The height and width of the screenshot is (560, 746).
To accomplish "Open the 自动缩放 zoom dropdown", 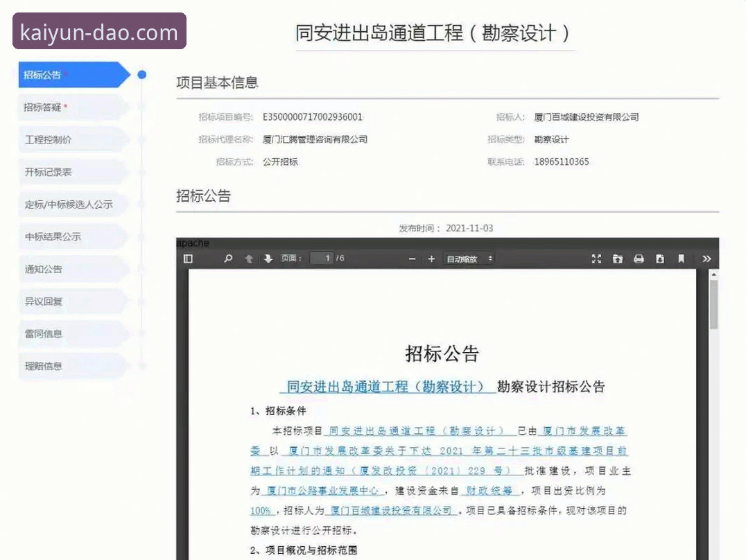I will coord(469,259).
